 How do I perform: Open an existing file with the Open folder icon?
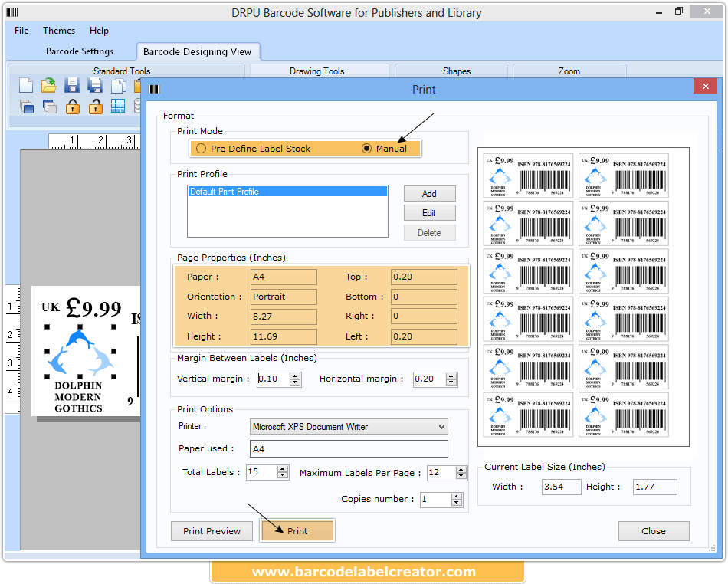(48, 85)
